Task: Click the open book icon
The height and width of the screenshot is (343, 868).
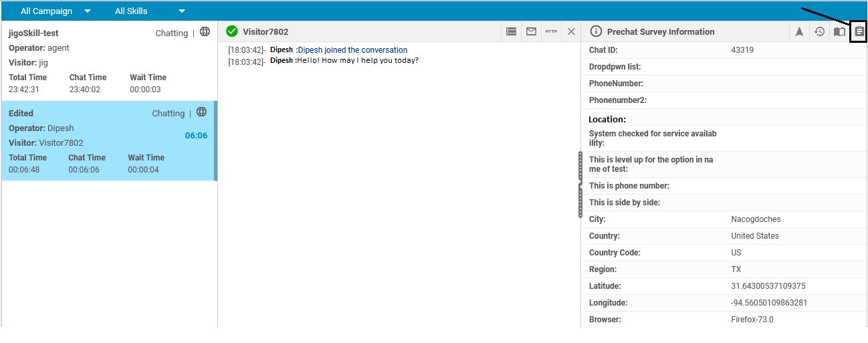Action: [839, 31]
